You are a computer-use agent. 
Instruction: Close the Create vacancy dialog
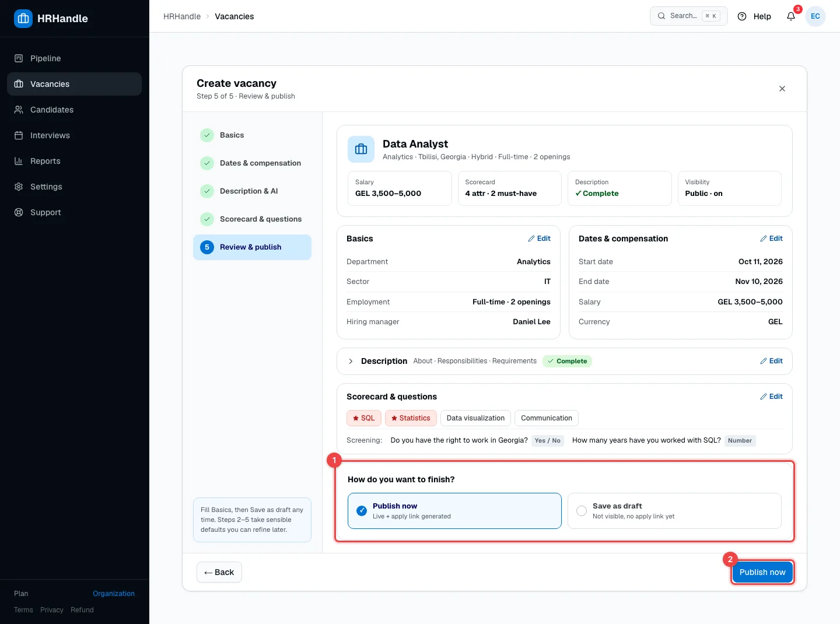click(x=782, y=89)
